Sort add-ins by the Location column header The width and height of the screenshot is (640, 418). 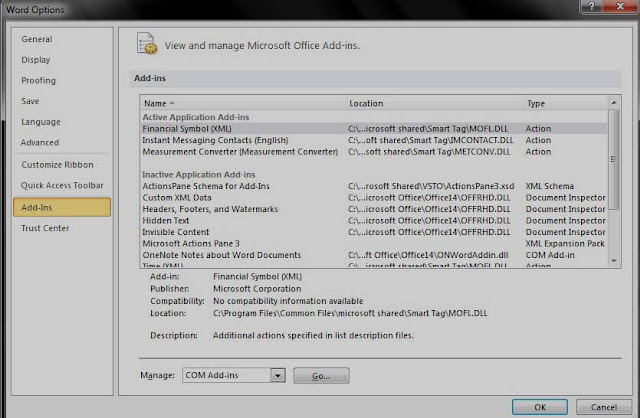434,103
